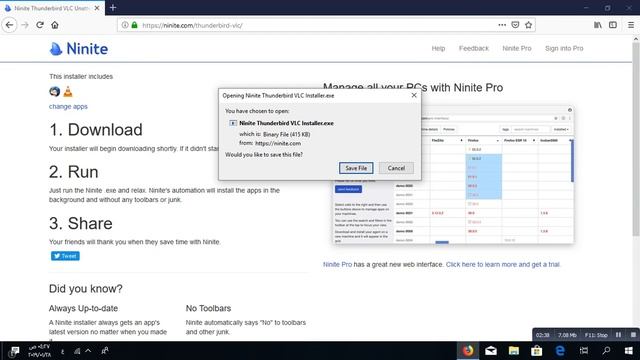Image resolution: width=640 pixels, height=360 pixels.
Task: Select the Ninite Thunderbird VLC tab
Action: (x=52, y=8)
